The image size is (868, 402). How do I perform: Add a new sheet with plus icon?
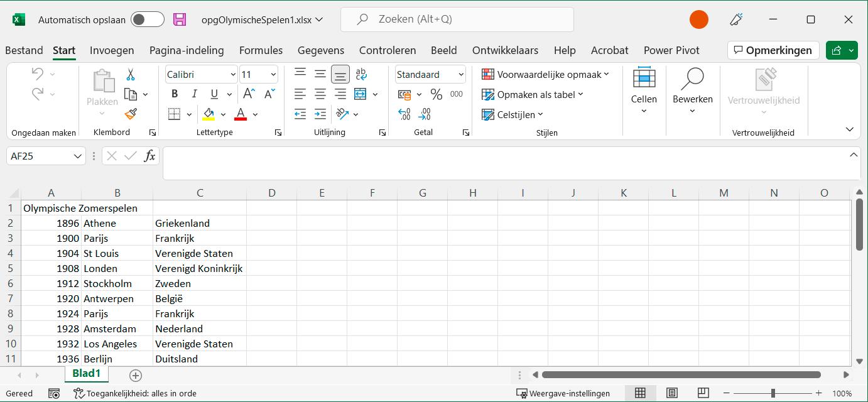pyautogui.click(x=135, y=376)
